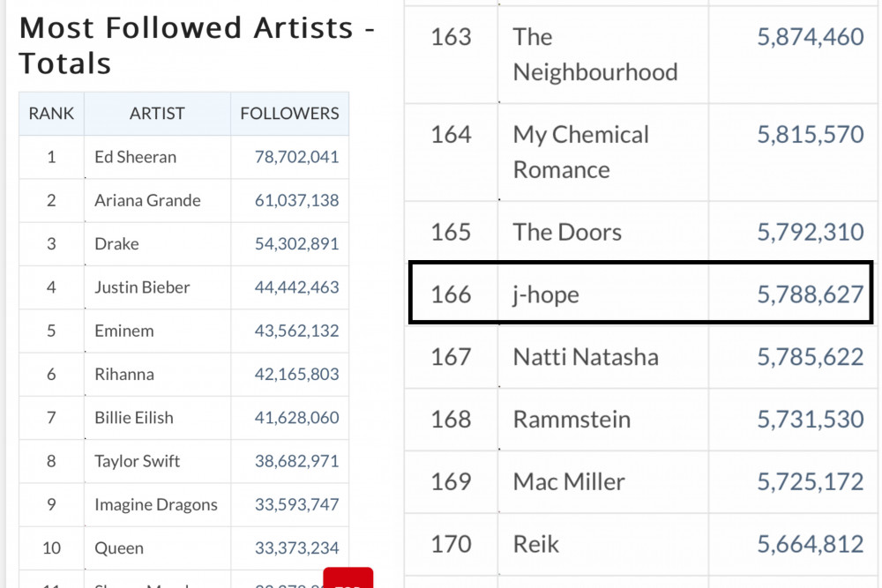Image resolution: width=882 pixels, height=588 pixels.
Task: Click Drake in the artist list
Action: point(116,244)
